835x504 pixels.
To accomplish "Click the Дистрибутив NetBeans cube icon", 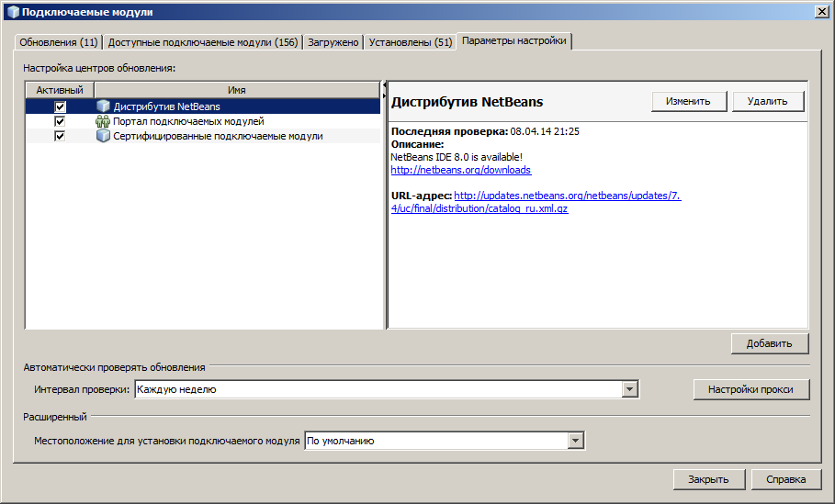I will click(103, 106).
